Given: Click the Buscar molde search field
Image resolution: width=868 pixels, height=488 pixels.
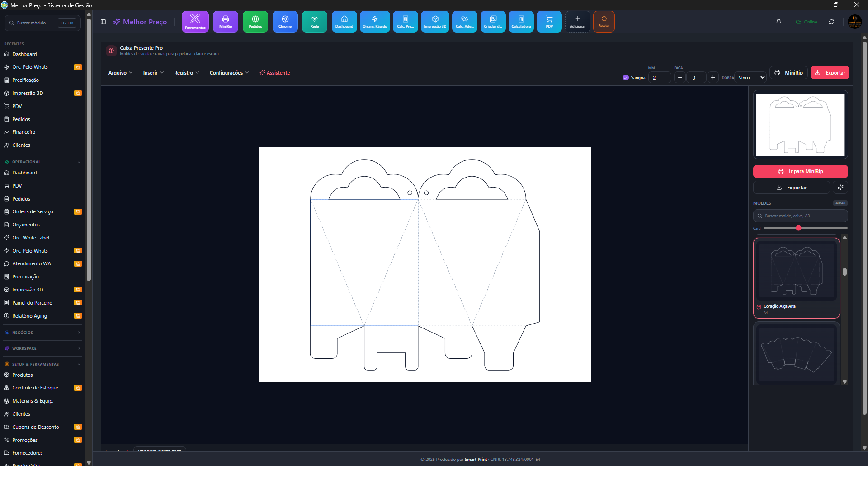Looking at the screenshot, I should click(x=800, y=216).
